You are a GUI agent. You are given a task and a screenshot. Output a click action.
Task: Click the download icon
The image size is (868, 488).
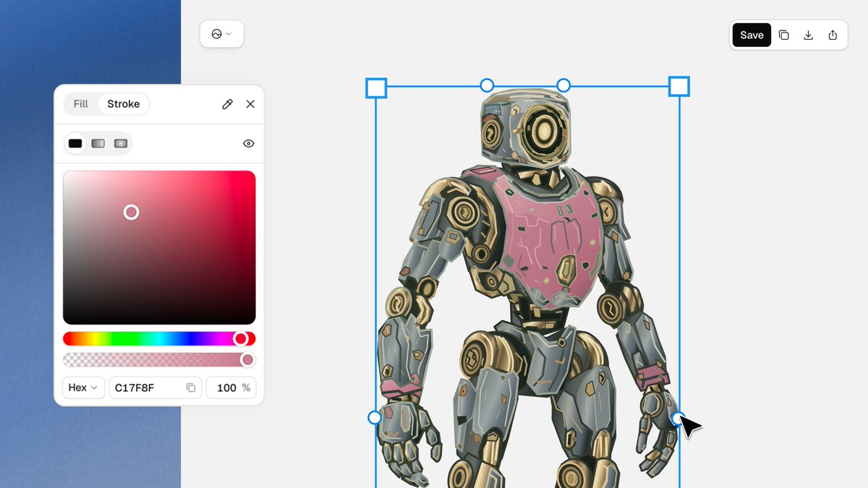(808, 35)
